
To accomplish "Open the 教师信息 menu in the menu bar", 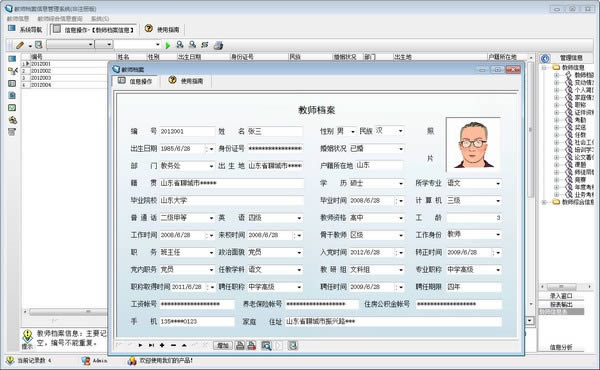I will [x=18, y=18].
